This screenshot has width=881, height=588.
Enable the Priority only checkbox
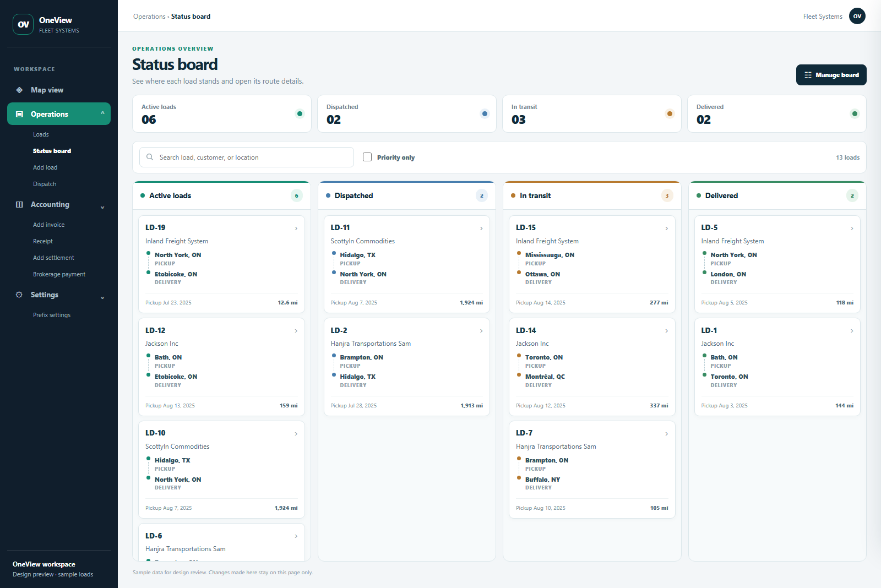pyautogui.click(x=367, y=157)
